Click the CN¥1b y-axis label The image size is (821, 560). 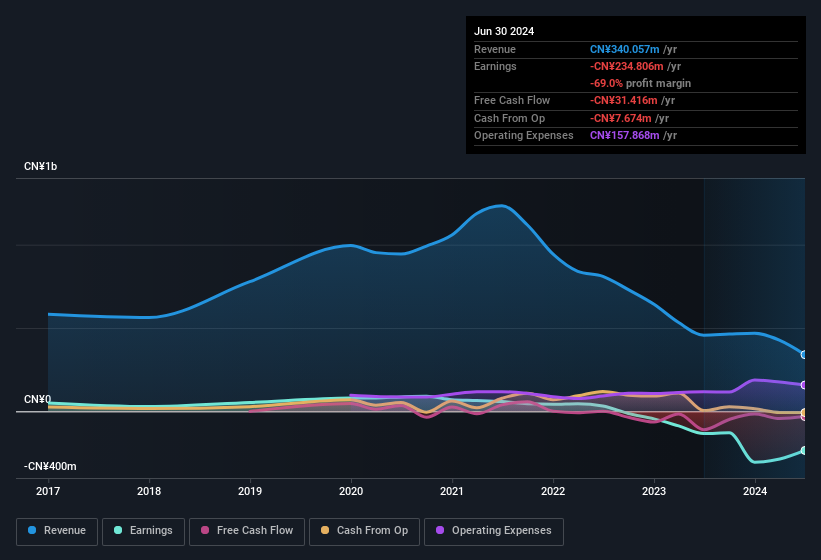40,166
